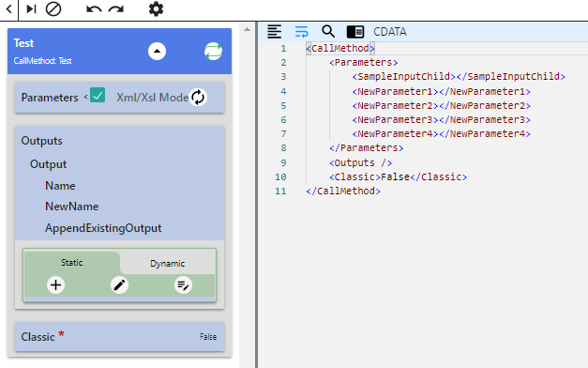This screenshot has height=368, width=588.
Task: Click the back chevron arrow
Action: point(9,9)
